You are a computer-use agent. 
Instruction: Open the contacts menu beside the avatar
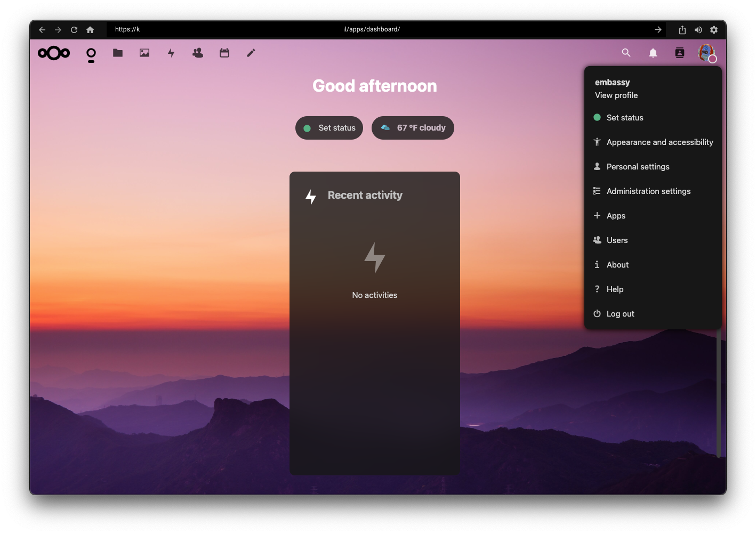(x=679, y=53)
